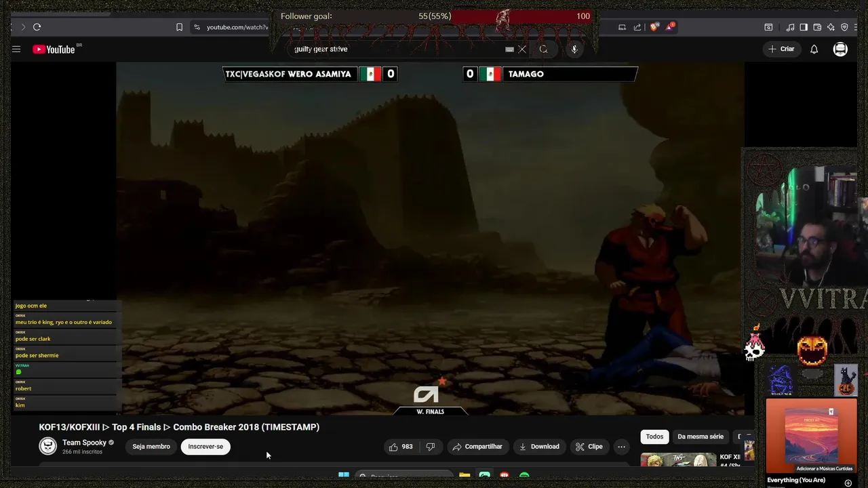Open the YouTube hamburger guide menu
Image resolution: width=868 pixels, height=488 pixels.
tap(16, 49)
